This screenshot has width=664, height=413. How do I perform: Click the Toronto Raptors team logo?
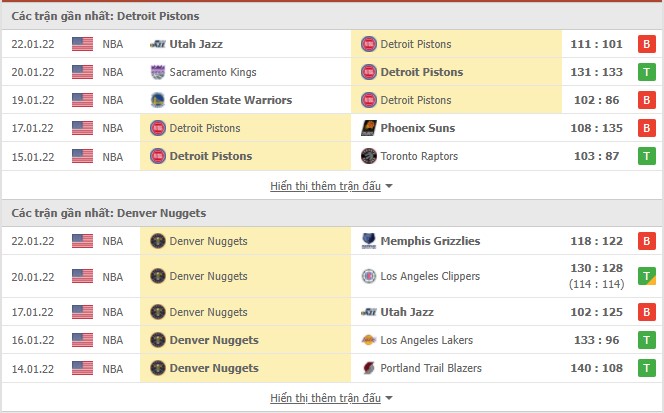click(369, 156)
